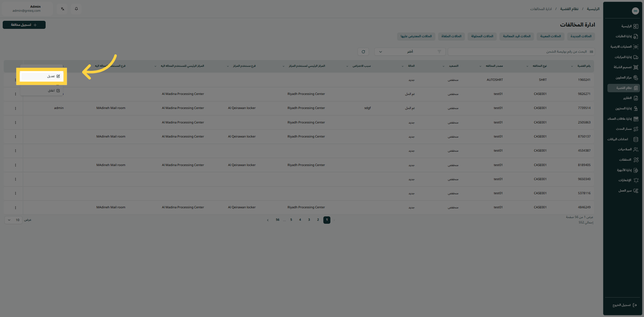Switch to New Cases (الحالات الجديدة) tab
Screen dimensions: 644x317
pyautogui.click(x=581, y=36)
